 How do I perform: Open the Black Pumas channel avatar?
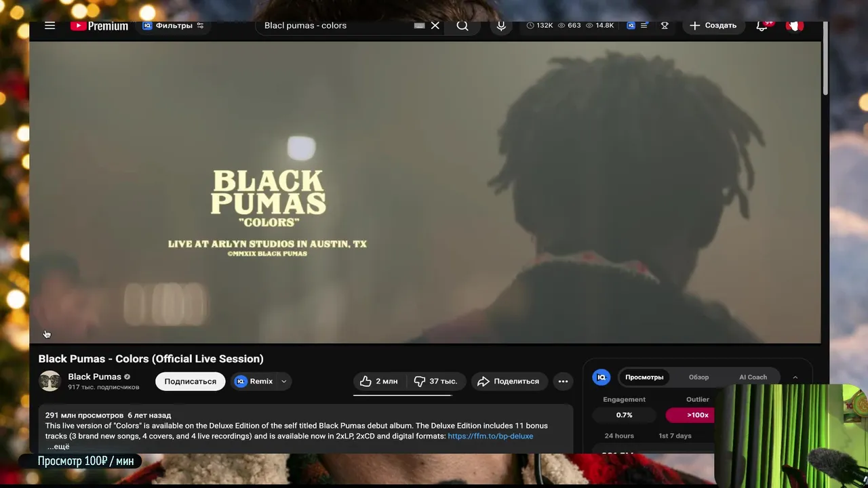tap(50, 381)
